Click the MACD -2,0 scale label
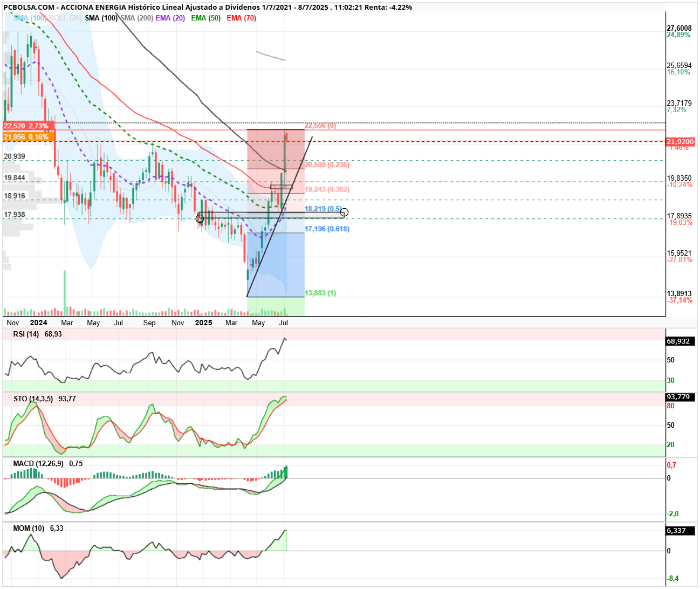This screenshot has height=589, width=700. 672,513
